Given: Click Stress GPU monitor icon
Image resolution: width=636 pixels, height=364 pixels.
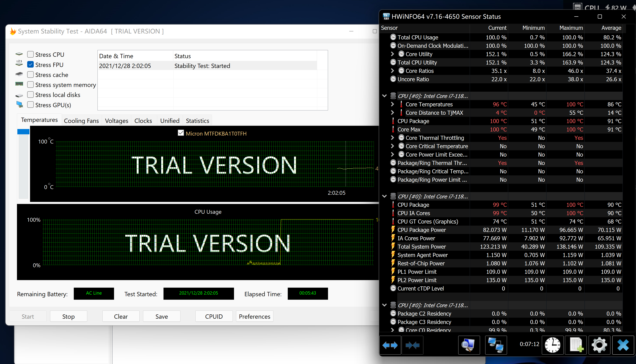Looking at the screenshot, I should point(19,104).
